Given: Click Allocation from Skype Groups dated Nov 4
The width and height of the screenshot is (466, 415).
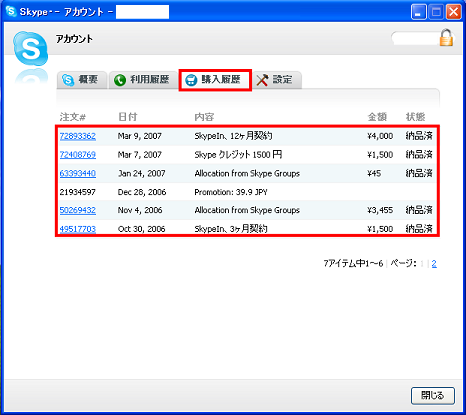Looking at the screenshot, I should tap(247, 210).
